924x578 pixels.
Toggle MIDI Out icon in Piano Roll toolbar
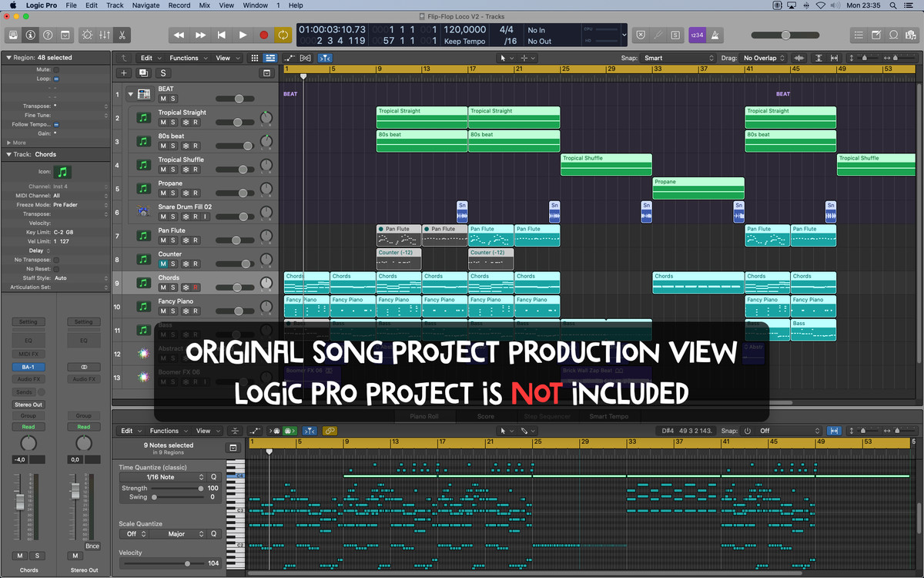pos(291,431)
